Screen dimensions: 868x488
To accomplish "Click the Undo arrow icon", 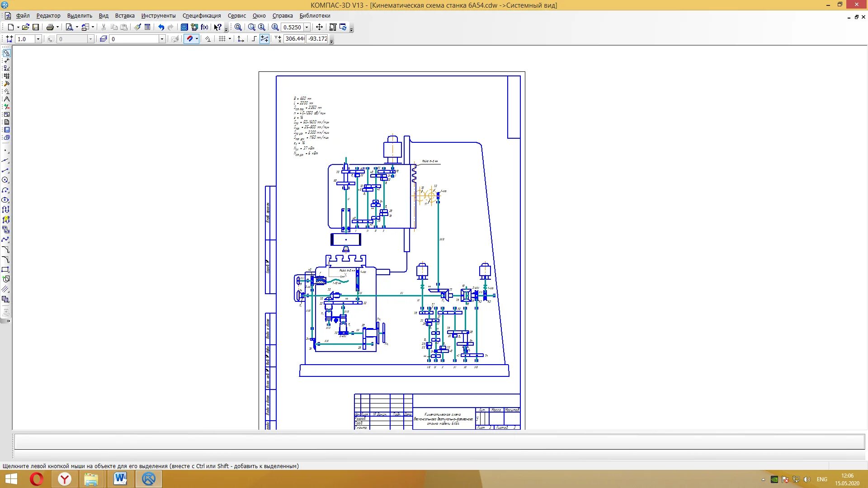I will pos(161,27).
